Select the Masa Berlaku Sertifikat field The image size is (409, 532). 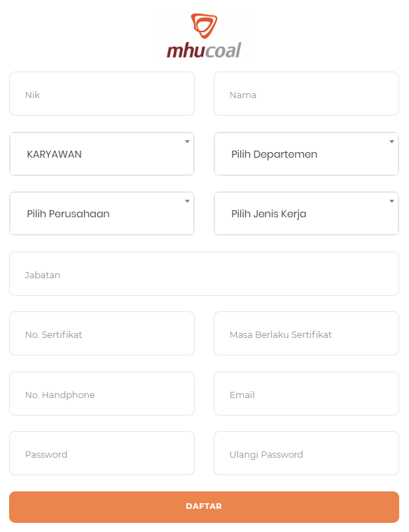tap(306, 334)
